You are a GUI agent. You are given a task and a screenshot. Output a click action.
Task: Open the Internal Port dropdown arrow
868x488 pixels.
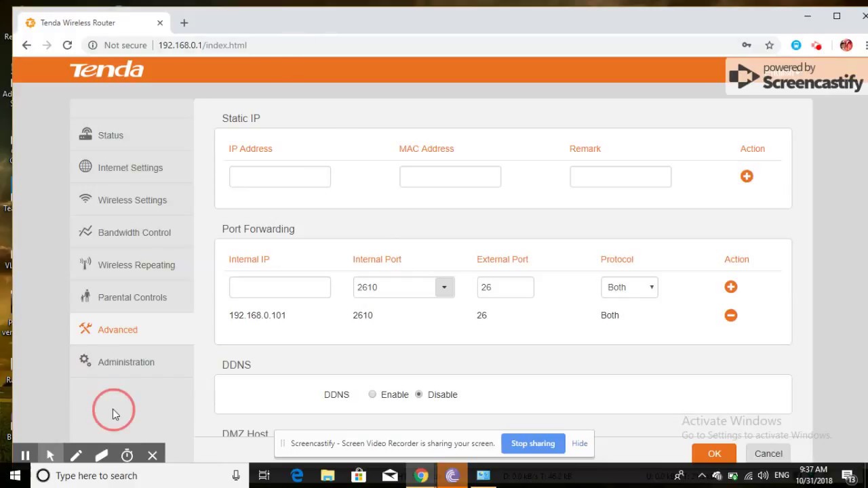(x=444, y=287)
